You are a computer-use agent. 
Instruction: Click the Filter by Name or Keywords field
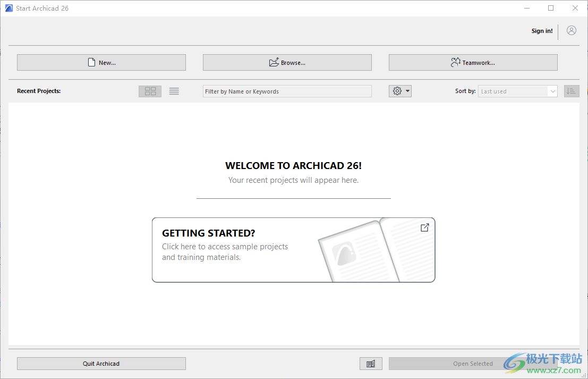[x=287, y=91]
